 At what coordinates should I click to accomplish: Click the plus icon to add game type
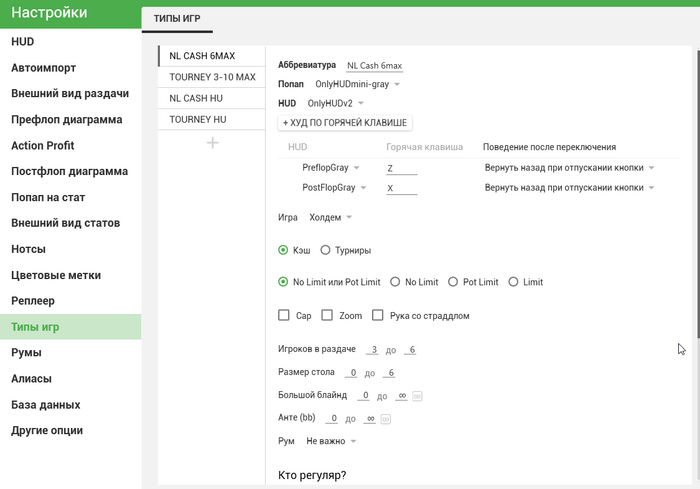(x=212, y=143)
